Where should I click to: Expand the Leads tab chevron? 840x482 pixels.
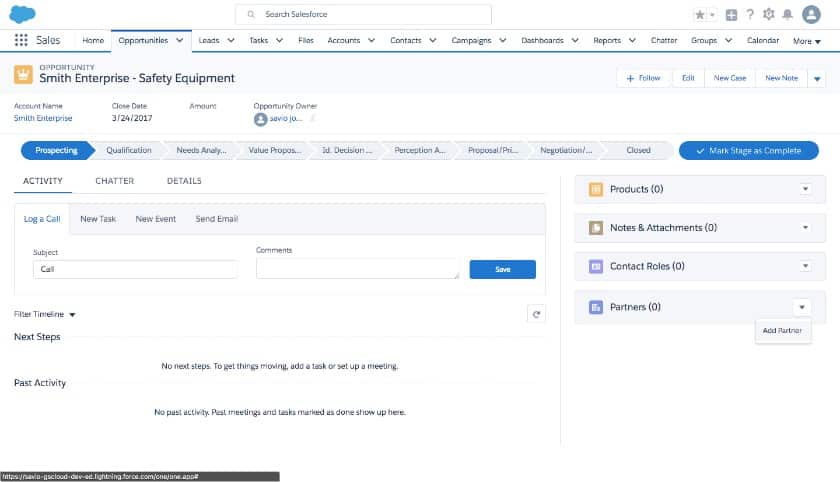tap(231, 40)
